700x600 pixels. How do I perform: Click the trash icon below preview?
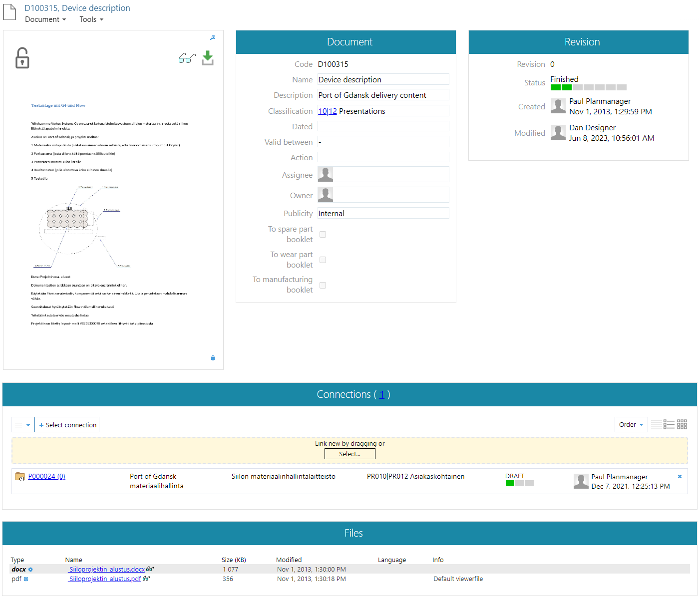[x=213, y=358]
